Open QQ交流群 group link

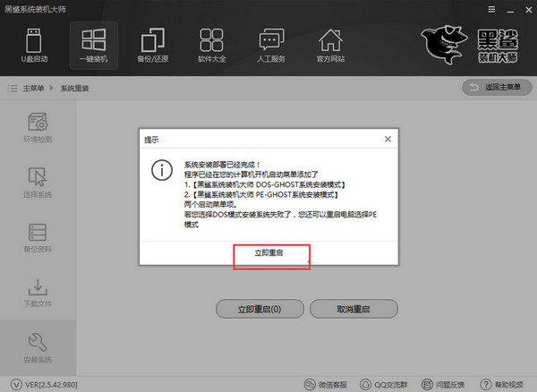pos(384,385)
